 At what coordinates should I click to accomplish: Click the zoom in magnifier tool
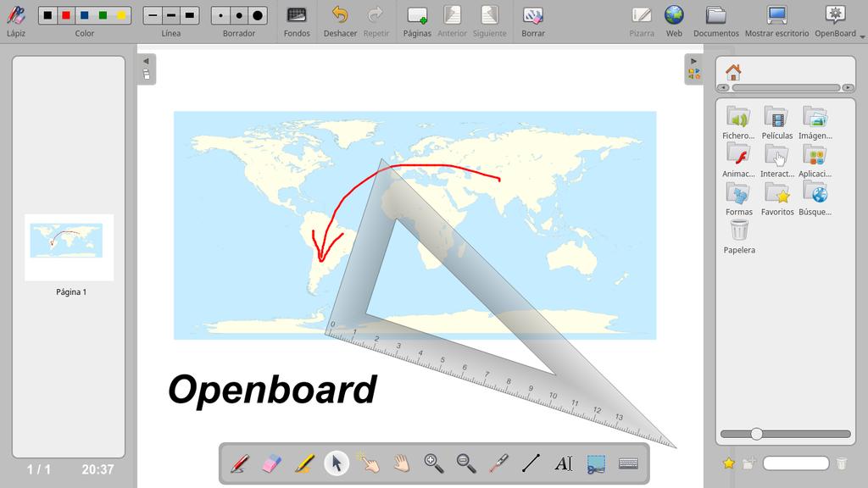coord(433,463)
